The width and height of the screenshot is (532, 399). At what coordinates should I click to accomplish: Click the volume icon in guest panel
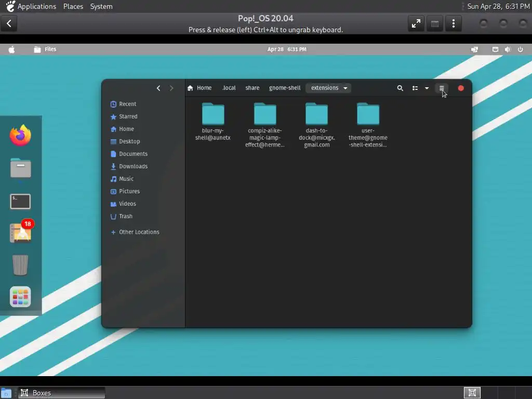508,49
